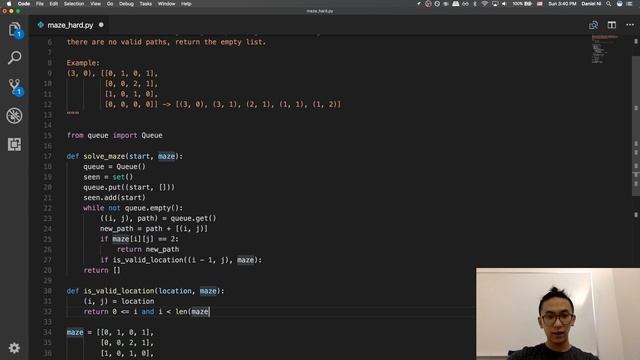Open the Help menu
The height and width of the screenshot is (360, 640).
[186, 4]
